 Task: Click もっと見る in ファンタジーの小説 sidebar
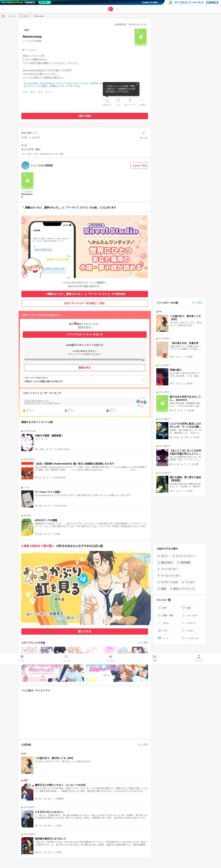[197, 303]
